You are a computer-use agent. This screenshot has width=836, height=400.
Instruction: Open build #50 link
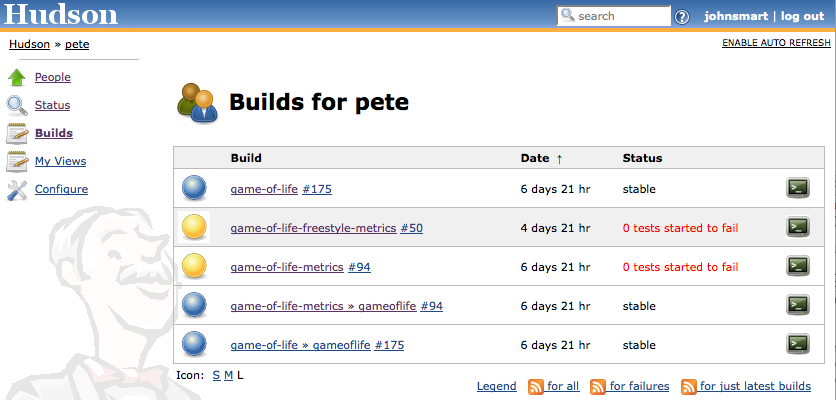tap(411, 228)
